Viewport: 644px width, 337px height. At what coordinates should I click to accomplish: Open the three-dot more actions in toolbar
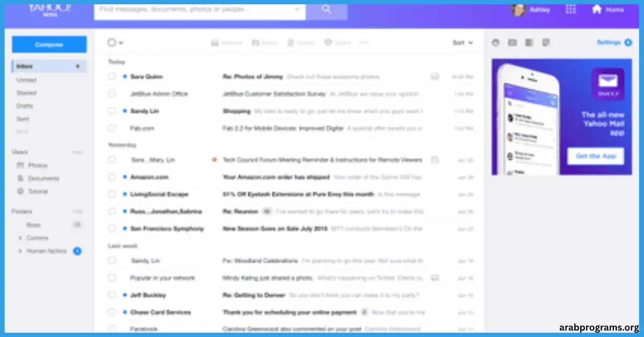364,42
